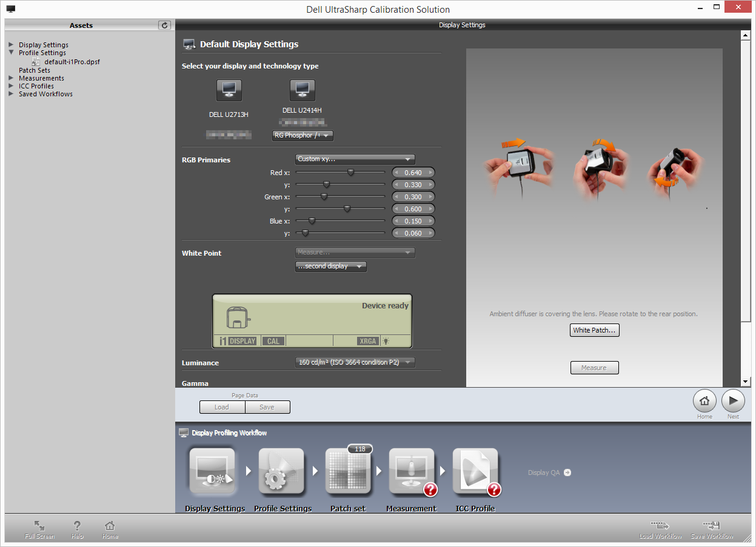This screenshot has width=756, height=547.
Task: Click the Display Profiling Workflow header icon
Action: (x=184, y=433)
